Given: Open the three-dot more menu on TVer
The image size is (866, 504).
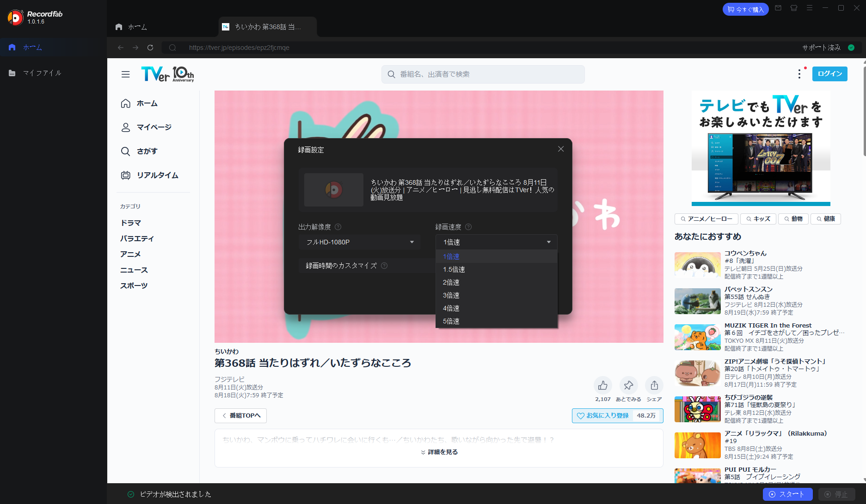Looking at the screenshot, I should (799, 74).
